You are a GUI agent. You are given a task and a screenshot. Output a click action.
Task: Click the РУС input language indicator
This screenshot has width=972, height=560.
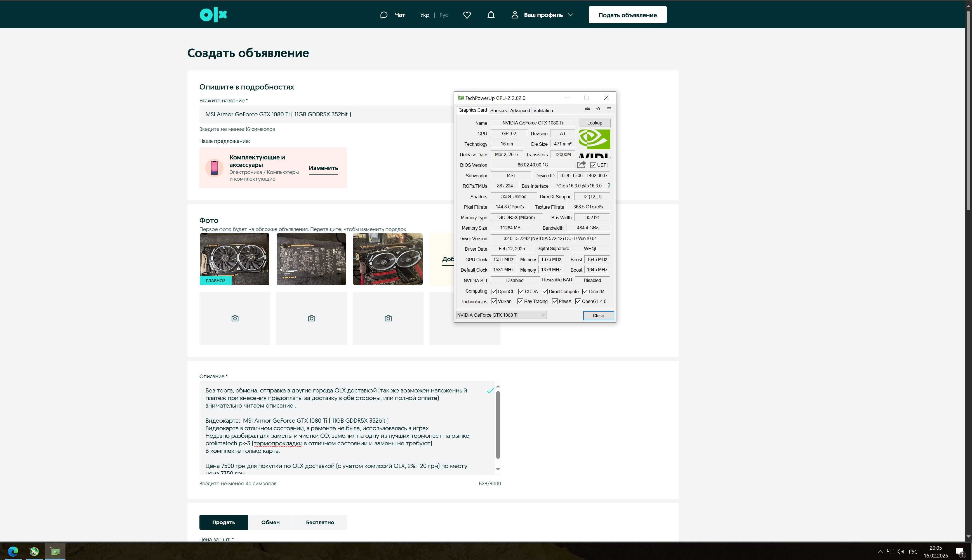pos(913,552)
